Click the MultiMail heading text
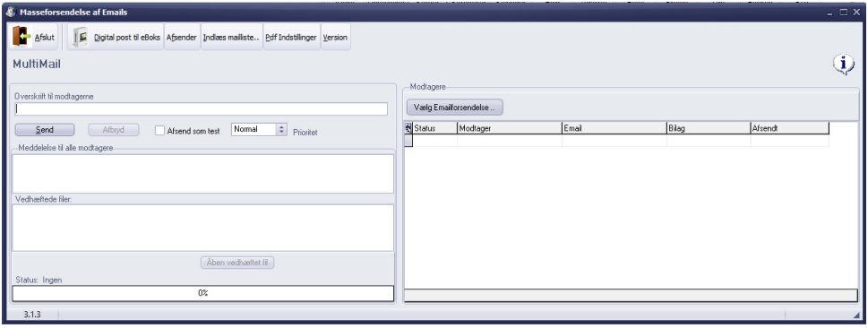The height and width of the screenshot is (328, 868). pos(37,65)
